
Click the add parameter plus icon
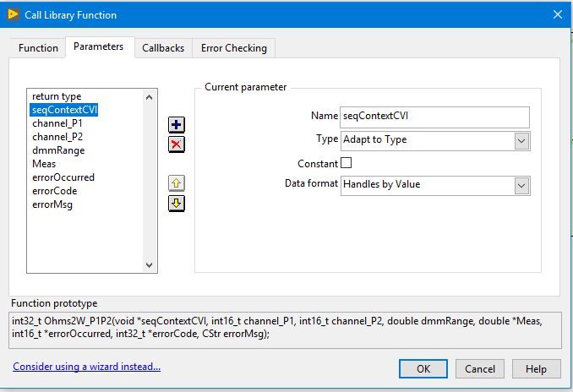click(177, 125)
